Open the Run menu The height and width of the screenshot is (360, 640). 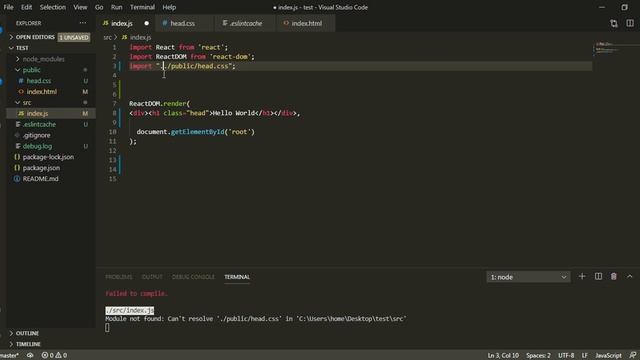click(x=116, y=7)
